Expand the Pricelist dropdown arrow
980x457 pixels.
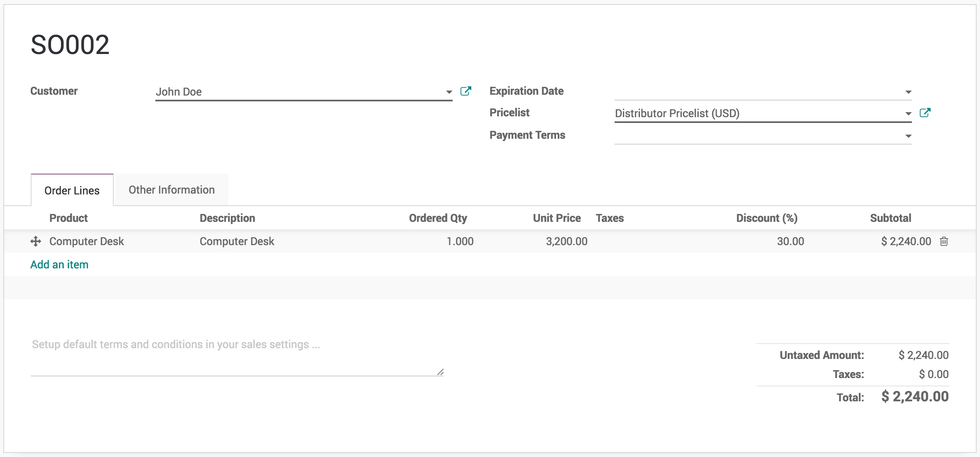[908, 113]
